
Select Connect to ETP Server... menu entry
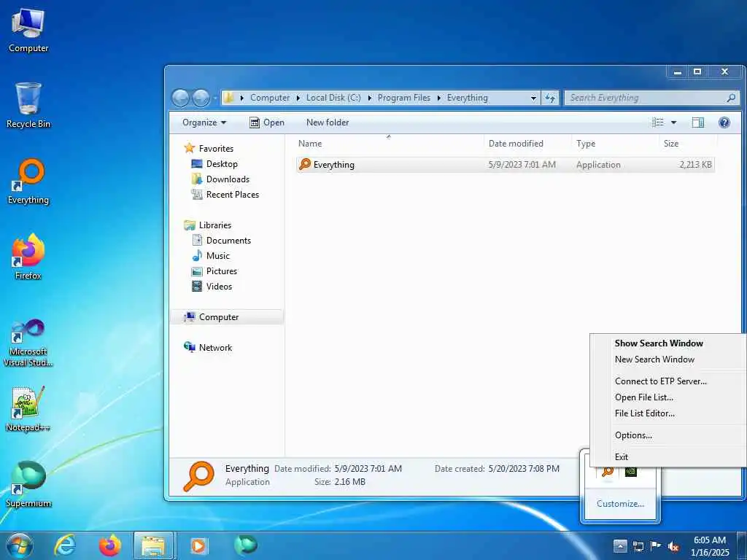coord(661,381)
